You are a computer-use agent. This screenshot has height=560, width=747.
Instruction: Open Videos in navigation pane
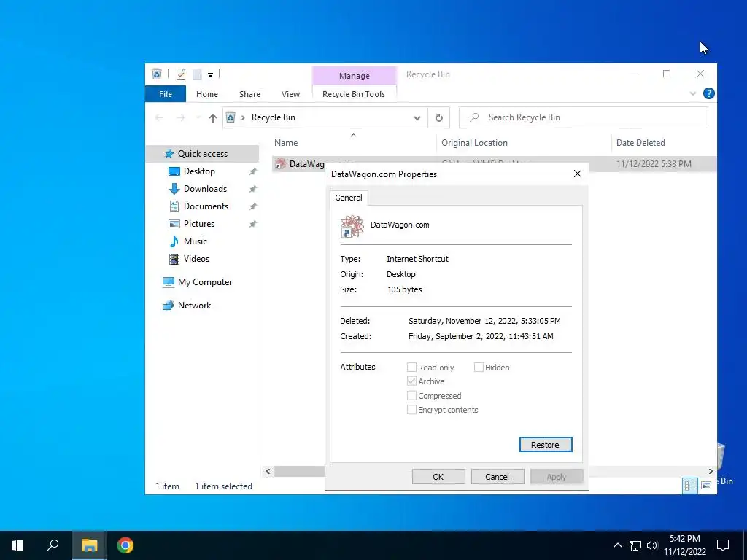click(x=196, y=259)
